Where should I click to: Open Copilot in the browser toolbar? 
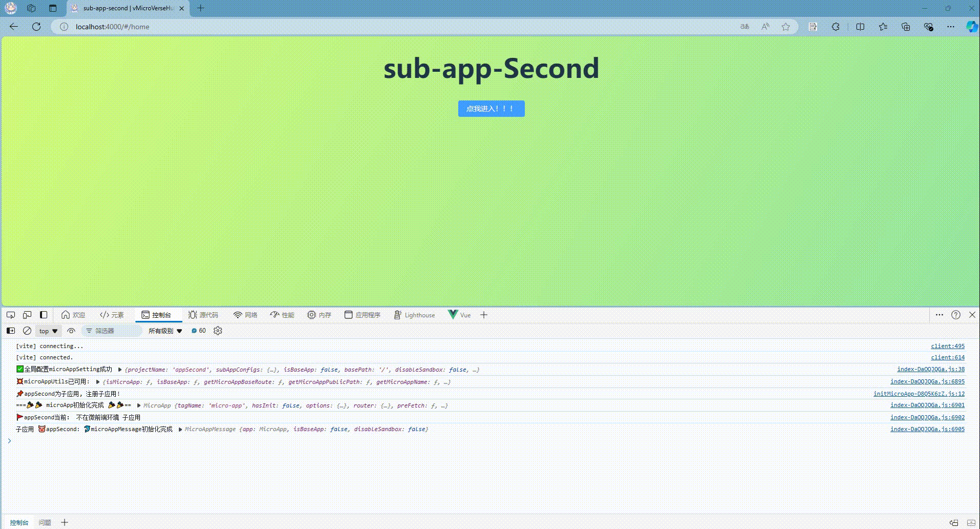[971, 26]
